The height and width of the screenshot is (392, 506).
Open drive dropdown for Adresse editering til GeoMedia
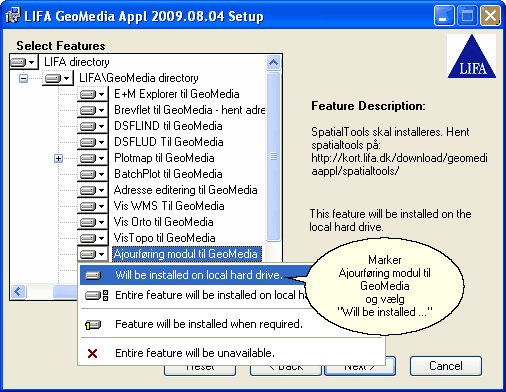[x=93, y=190]
